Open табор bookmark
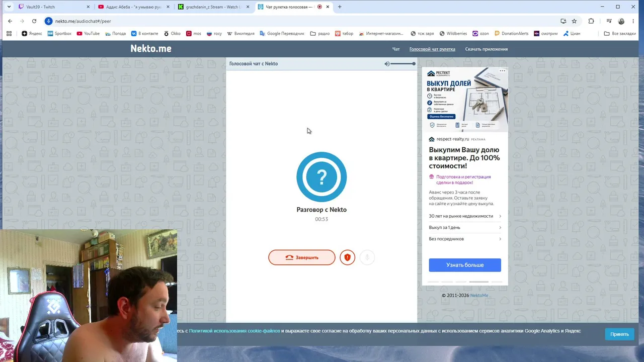Viewport: 644px width, 362px height. click(x=345, y=34)
